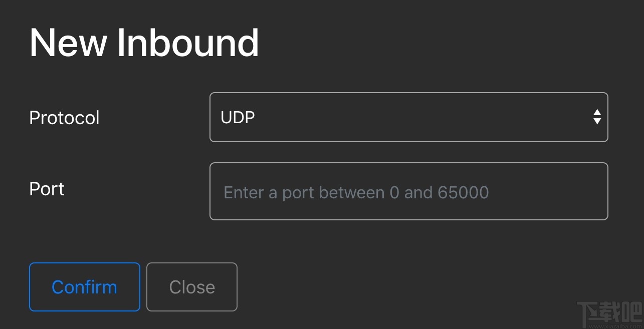Confirm the new inbound rule

[x=84, y=287]
